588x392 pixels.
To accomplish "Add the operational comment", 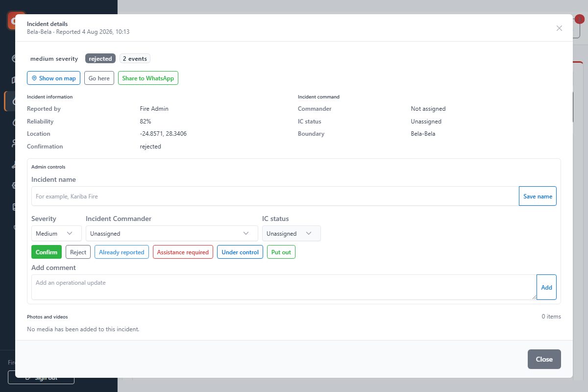I will (546, 287).
